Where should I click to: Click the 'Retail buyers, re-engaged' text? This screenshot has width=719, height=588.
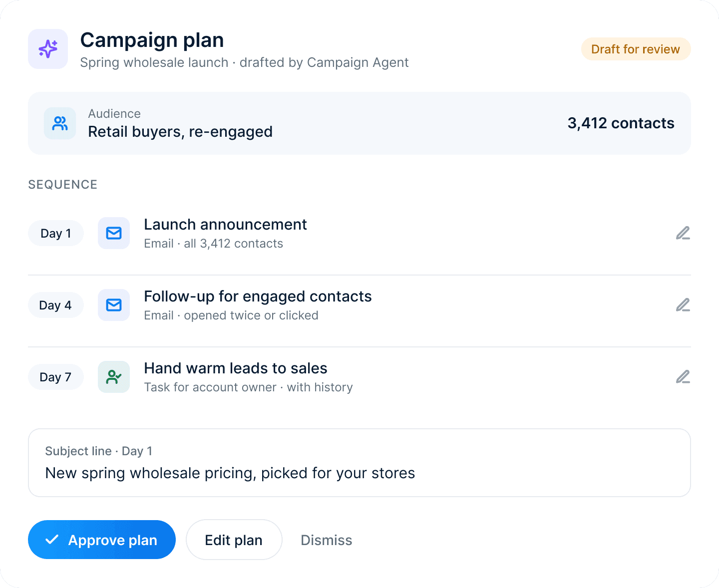180,132
